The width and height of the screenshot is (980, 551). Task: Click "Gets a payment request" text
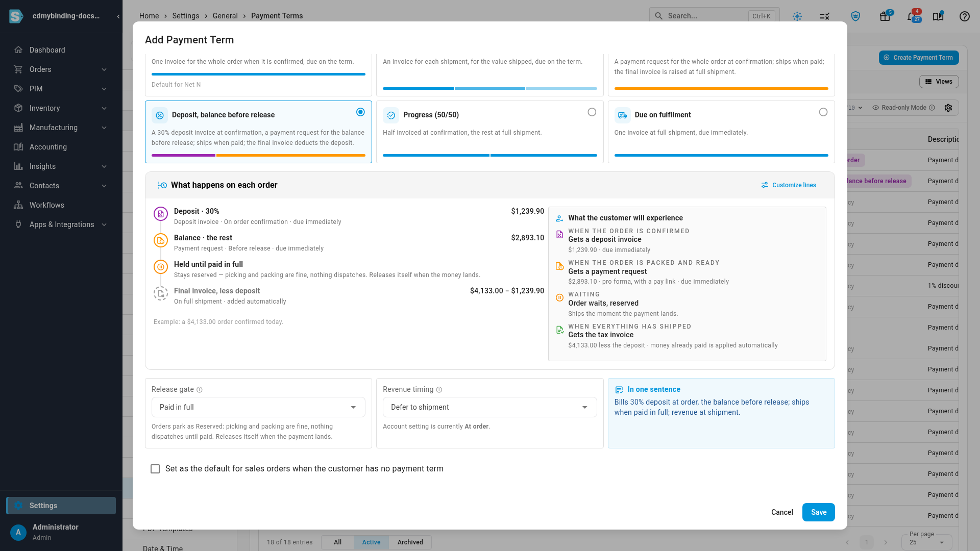[x=607, y=271]
